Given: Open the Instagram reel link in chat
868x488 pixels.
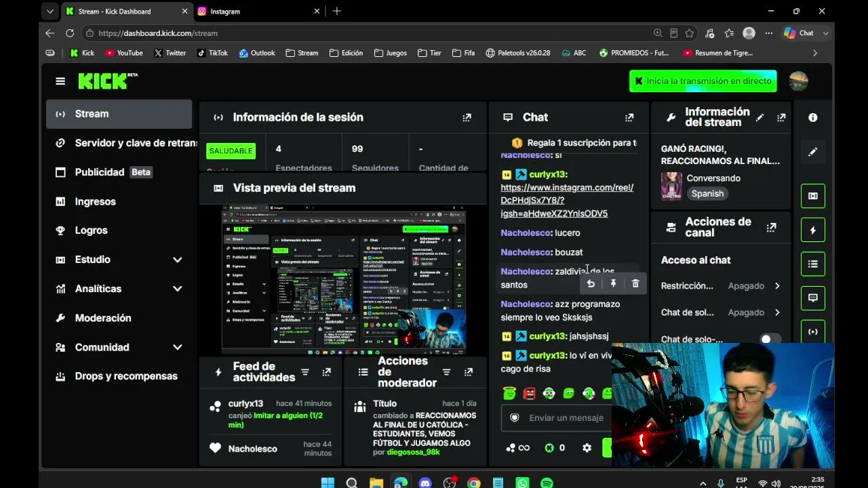Looking at the screenshot, I should click(567, 201).
